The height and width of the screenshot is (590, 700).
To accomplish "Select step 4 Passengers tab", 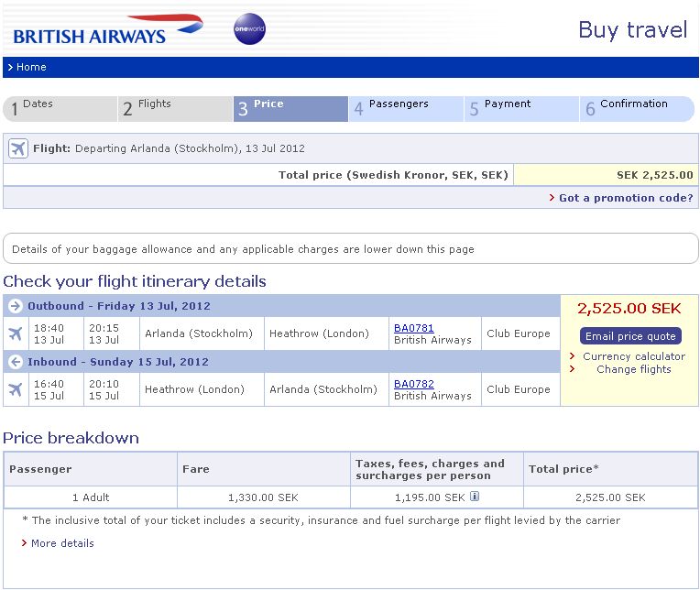I will tap(407, 109).
